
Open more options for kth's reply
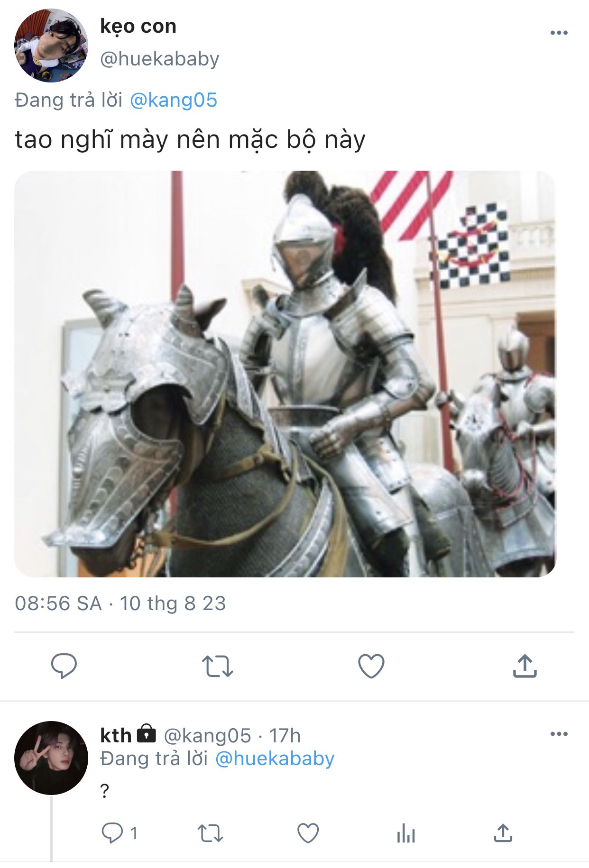pyautogui.click(x=559, y=734)
